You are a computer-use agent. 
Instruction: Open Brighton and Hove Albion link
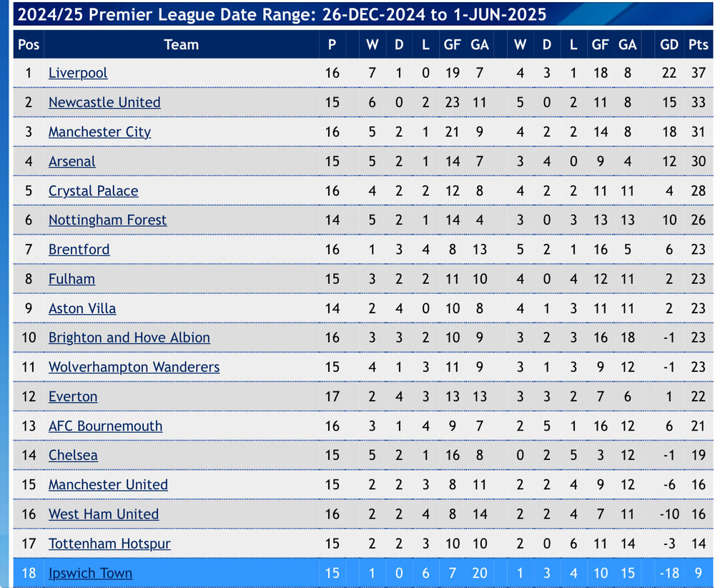pos(129,338)
